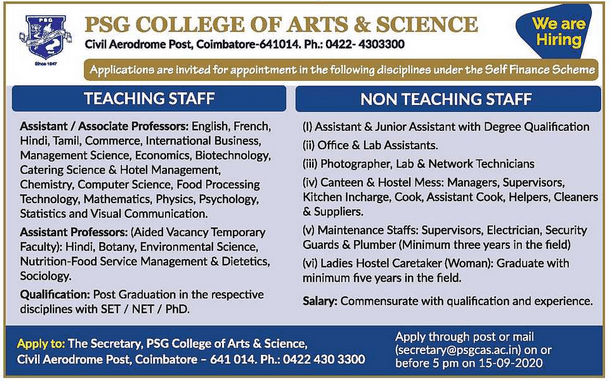Screen dimensions: 611x381
Task: Click the Assistant / Associate Professors heading
Action: click(x=104, y=126)
